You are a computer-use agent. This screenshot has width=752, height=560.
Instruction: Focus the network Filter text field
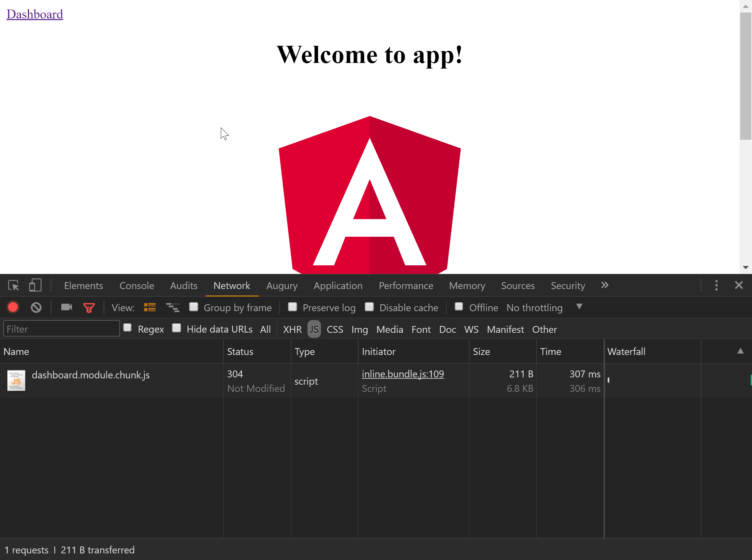coord(61,329)
